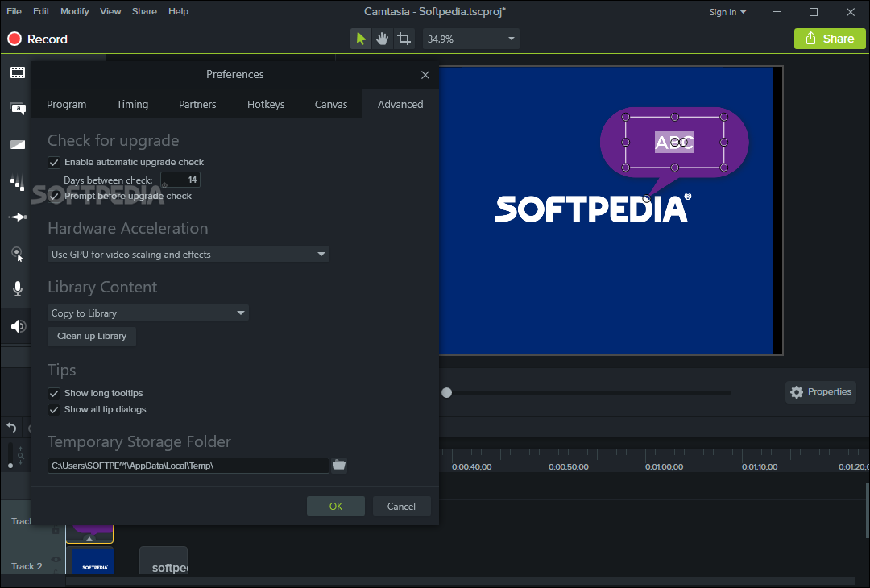The height and width of the screenshot is (588, 870).
Task: Toggle Enable automatic upgrade check
Action: [54, 163]
